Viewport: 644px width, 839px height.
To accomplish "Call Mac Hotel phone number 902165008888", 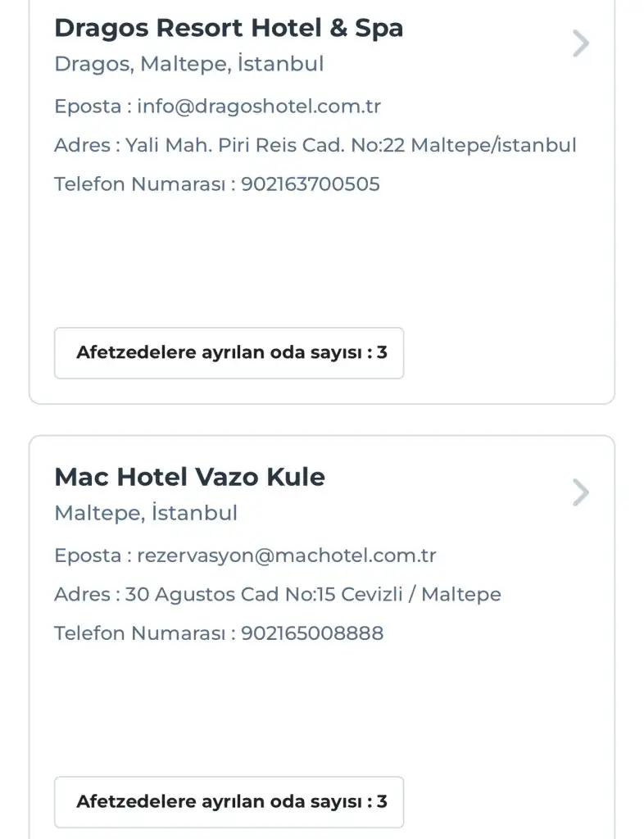I will 312,633.
